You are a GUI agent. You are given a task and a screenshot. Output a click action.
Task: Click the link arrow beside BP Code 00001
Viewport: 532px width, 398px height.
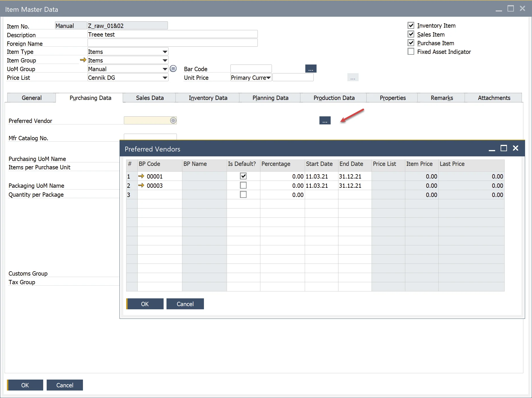tap(141, 176)
